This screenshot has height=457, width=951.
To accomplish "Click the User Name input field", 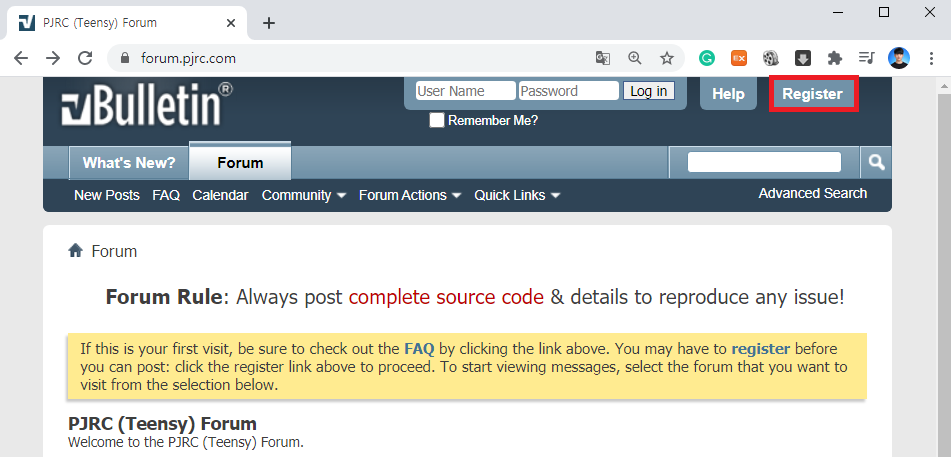I will click(x=466, y=91).
